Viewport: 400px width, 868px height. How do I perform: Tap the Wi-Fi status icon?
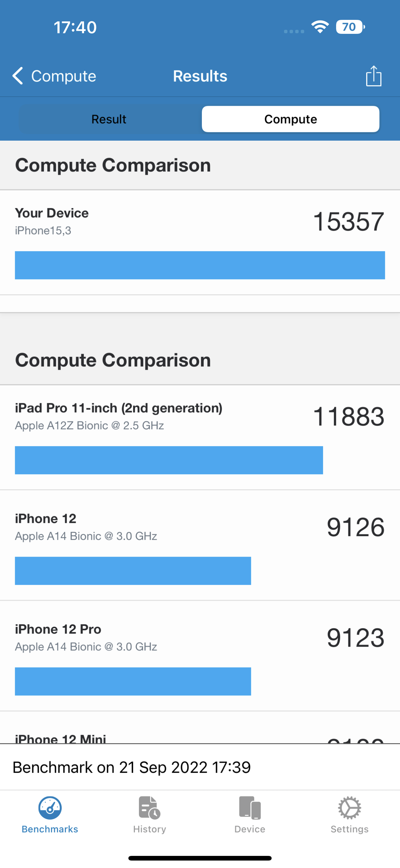pyautogui.click(x=320, y=27)
